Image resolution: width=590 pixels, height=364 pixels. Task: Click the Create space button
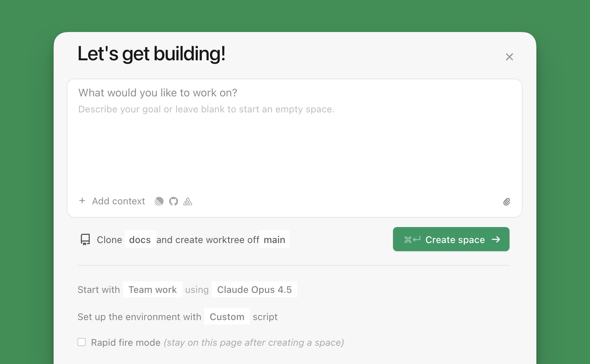point(451,239)
